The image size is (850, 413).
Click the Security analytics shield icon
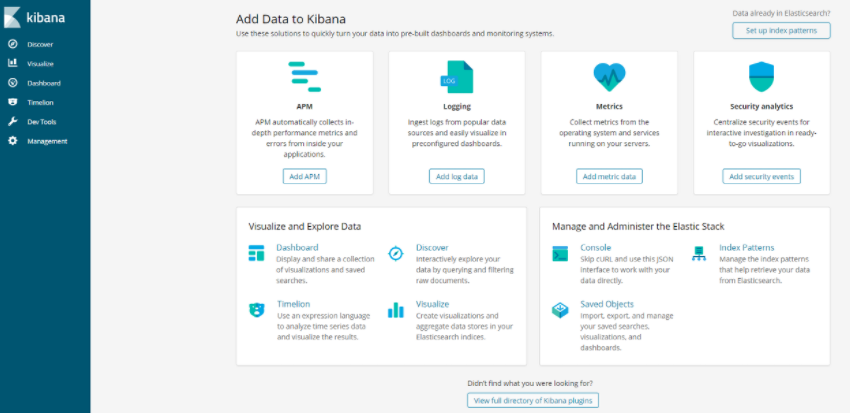point(762,77)
